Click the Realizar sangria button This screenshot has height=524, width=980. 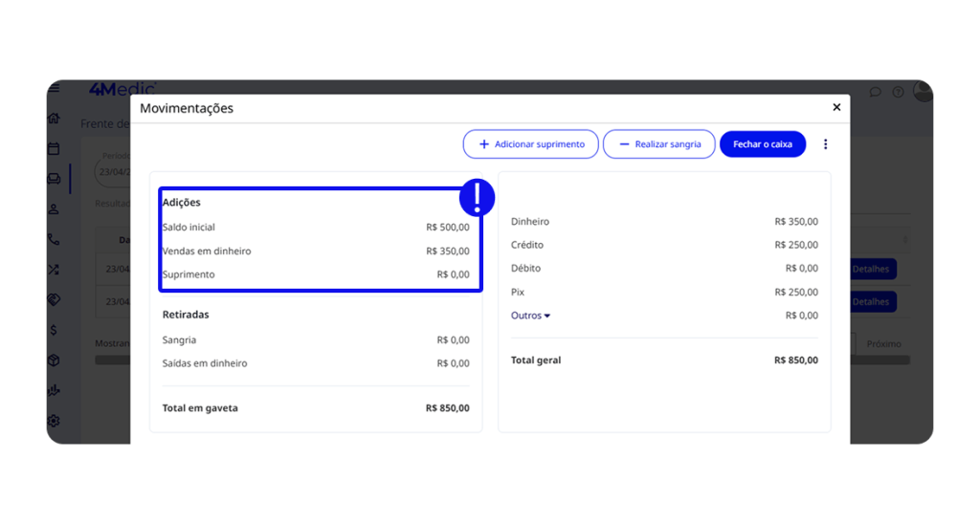coord(659,144)
